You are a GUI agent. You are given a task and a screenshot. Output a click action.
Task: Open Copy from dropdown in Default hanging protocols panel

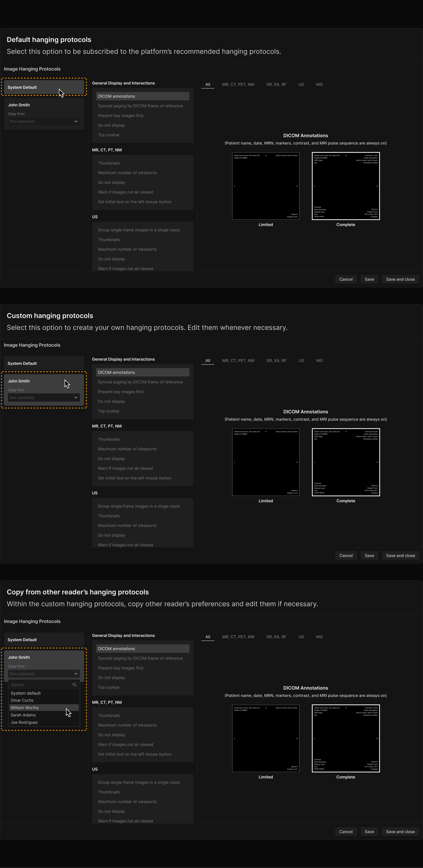(44, 121)
